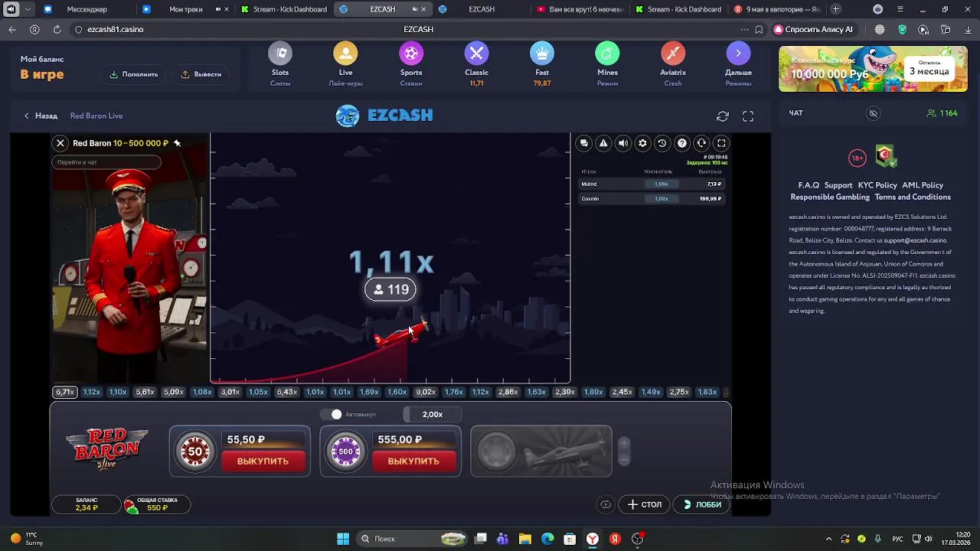The image size is (980, 551).
Task: Select the 50 chip
Action: (195, 452)
